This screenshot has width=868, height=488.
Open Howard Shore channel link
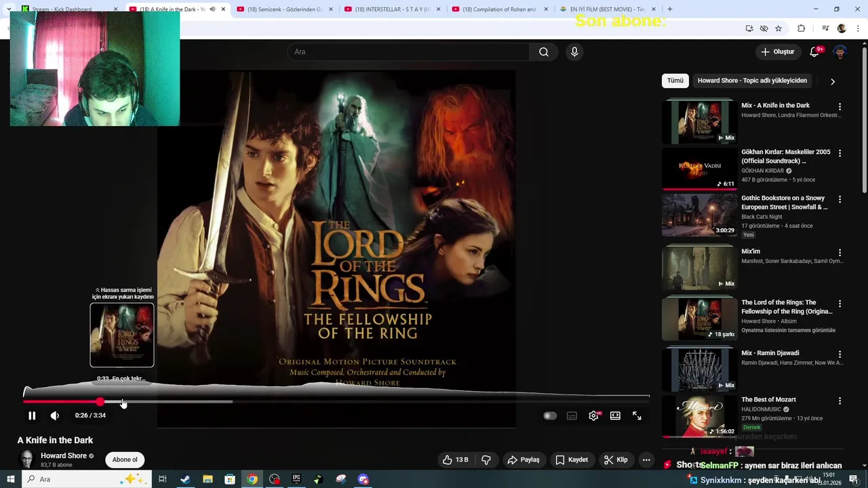[64, 455]
